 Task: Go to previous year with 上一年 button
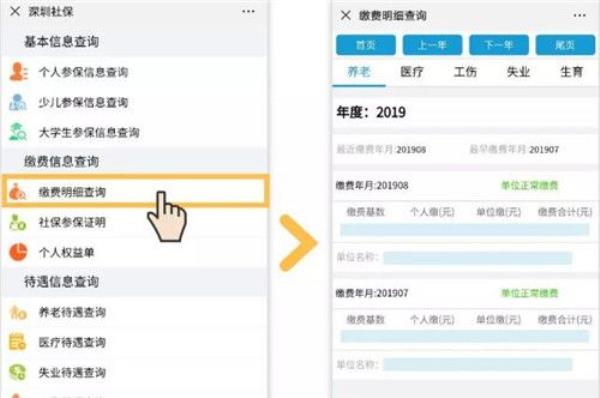(x=432, y=45)
